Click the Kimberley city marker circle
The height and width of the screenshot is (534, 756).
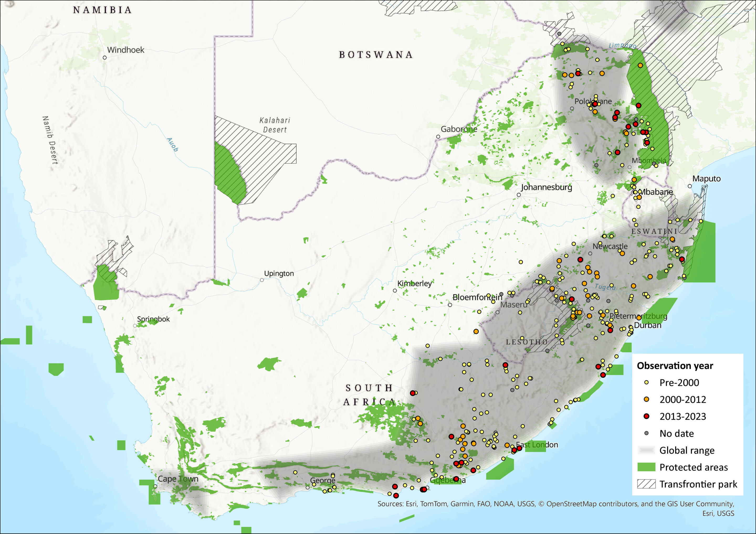[395, 291]
